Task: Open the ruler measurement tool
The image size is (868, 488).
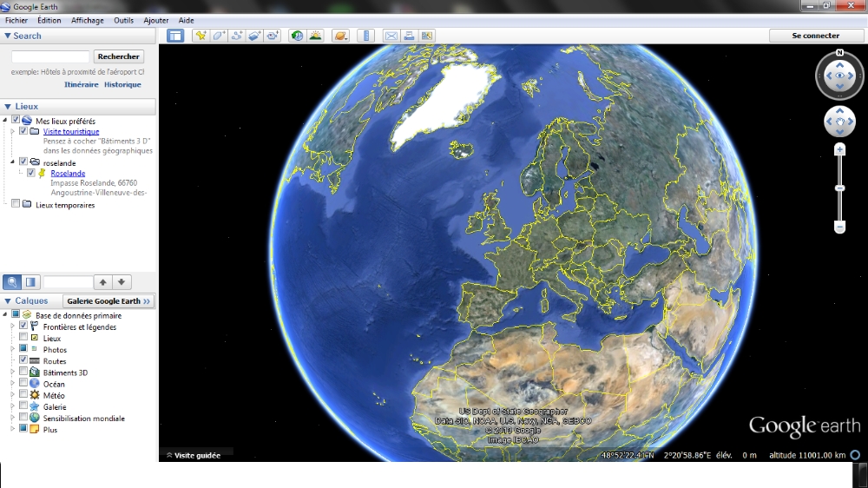Action: [365, 36]
